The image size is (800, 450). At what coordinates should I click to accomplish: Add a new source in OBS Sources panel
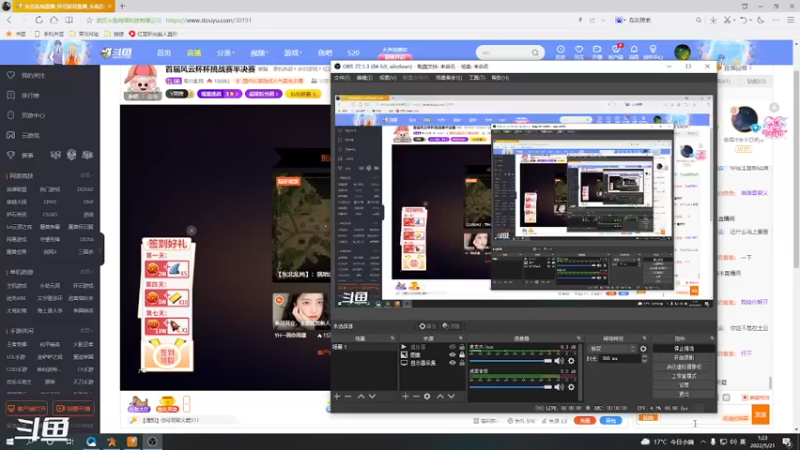coord(405,396)
